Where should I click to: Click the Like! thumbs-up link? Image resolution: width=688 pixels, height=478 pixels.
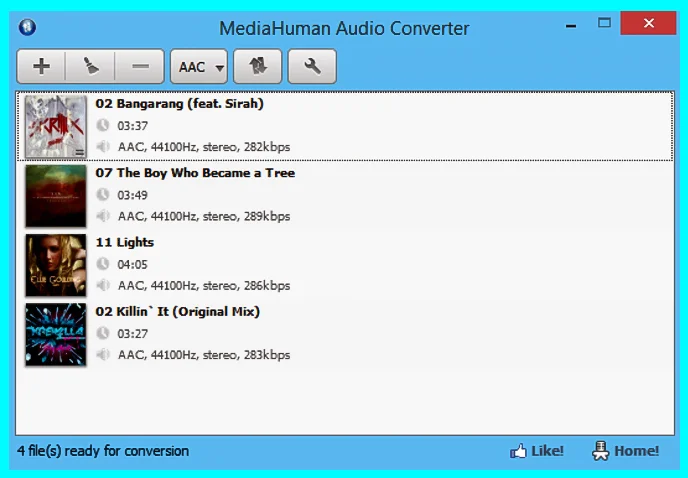click(x=537, y=451)
